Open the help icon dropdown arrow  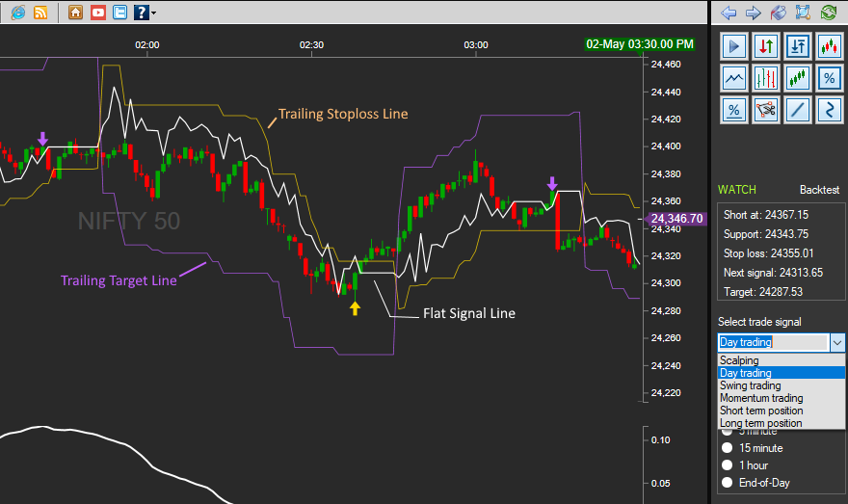point(153,13)
